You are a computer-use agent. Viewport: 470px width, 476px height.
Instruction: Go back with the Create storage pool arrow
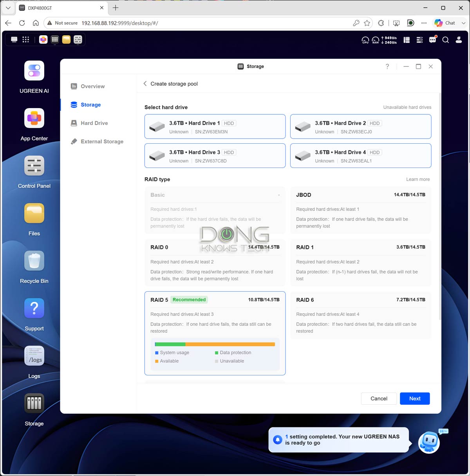[145, 84]
